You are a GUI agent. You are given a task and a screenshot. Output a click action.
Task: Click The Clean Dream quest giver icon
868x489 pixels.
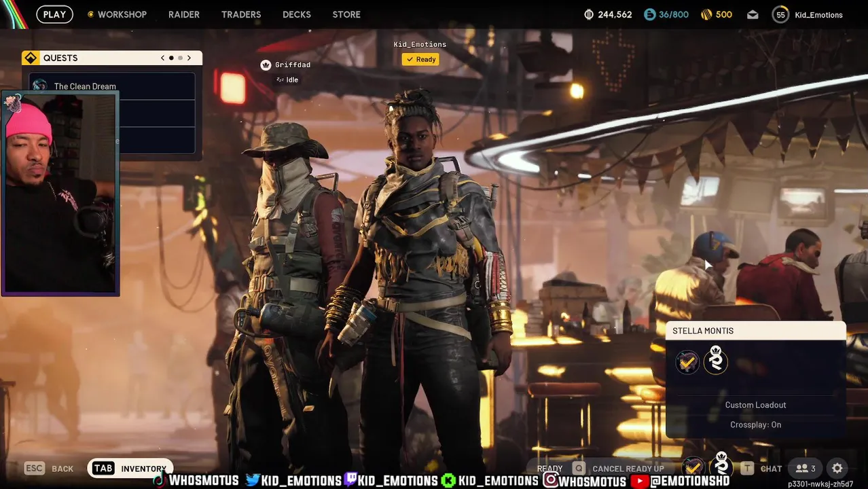coord(40,86)
